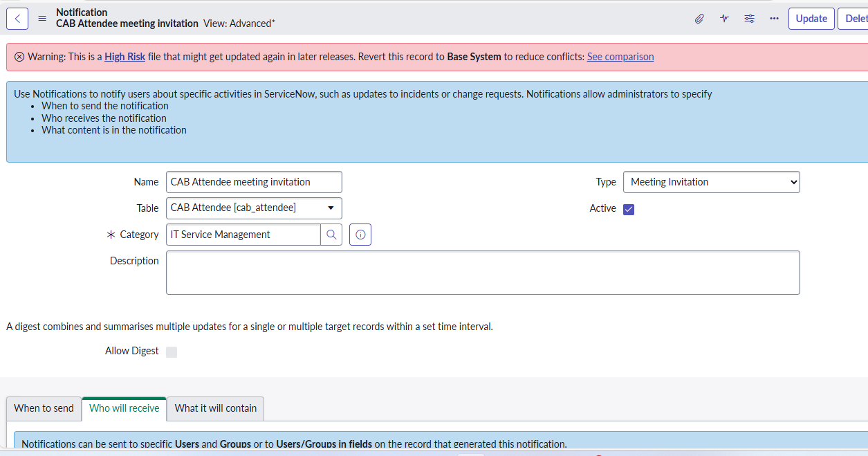Open the What it will contain tab

click(x=215, y=408)
